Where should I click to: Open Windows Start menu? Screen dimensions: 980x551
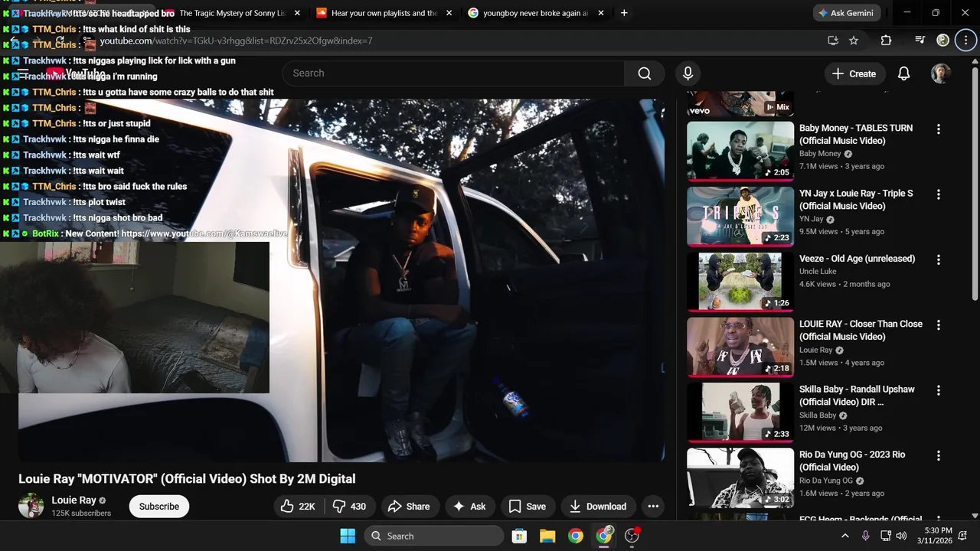click(348, 536)
